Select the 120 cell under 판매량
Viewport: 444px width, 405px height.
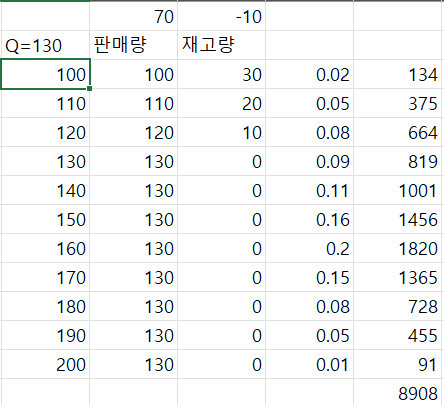pyautogui.click(x=133, y=132)
